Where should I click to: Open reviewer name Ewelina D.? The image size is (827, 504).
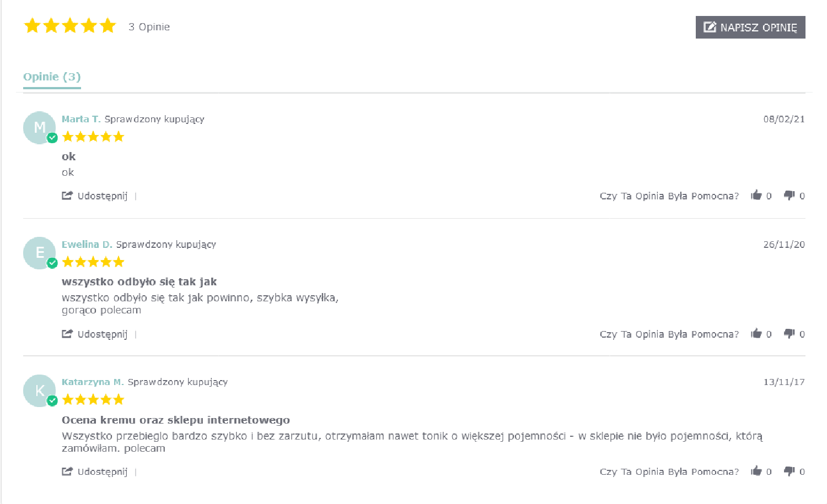click(87, 244)
